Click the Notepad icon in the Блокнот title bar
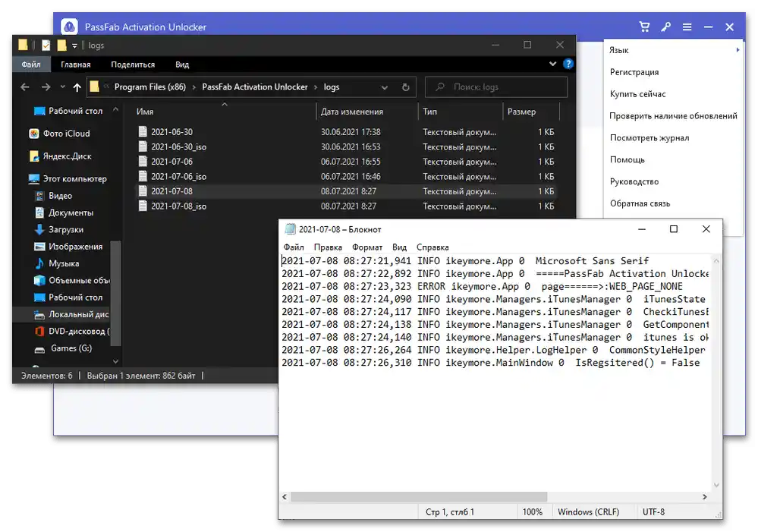Screen dimensions: 758x532 [290, 229]
